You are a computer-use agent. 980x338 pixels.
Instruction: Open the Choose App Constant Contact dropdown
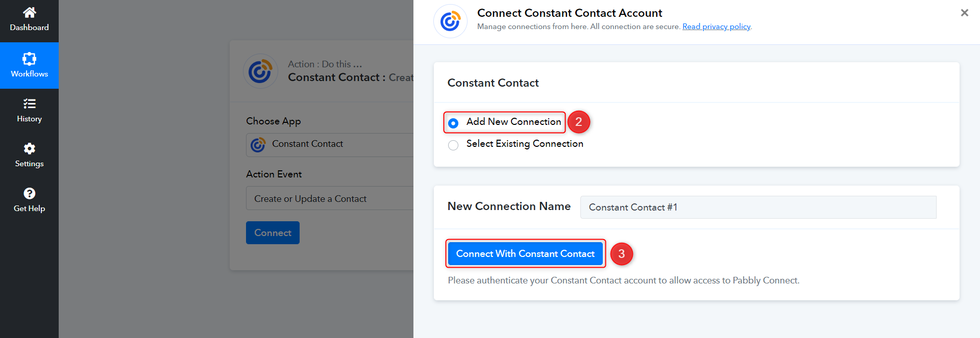(x=330, y=145)
